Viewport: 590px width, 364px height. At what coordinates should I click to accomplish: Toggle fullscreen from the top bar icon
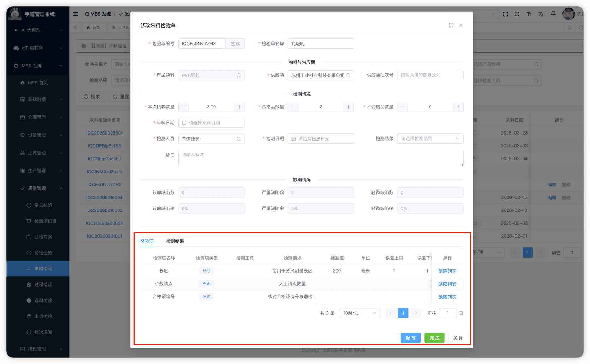click(505, 14)
